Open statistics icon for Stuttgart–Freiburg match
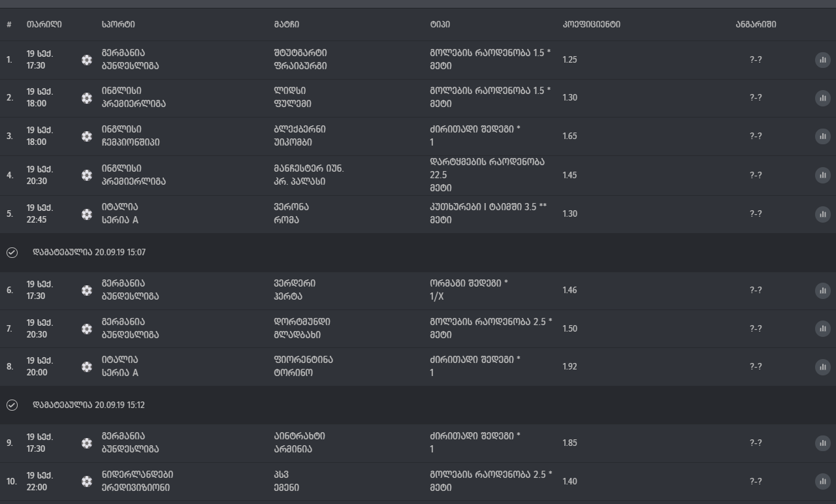 (x=822, y=60)
